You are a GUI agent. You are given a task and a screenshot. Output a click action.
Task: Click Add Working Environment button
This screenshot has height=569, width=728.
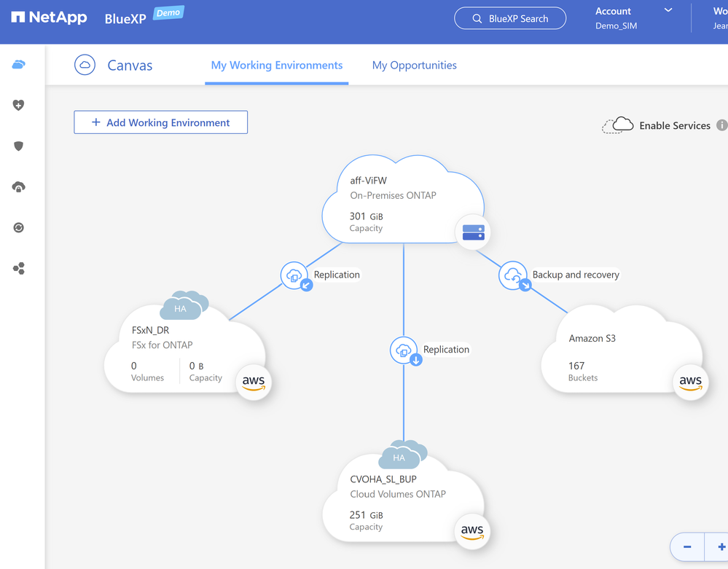click(160, 122)
